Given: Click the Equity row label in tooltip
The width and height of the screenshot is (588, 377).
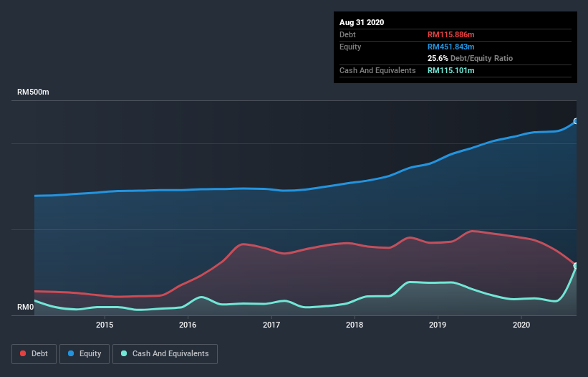Looking at the screenshot, I should 350,47.
